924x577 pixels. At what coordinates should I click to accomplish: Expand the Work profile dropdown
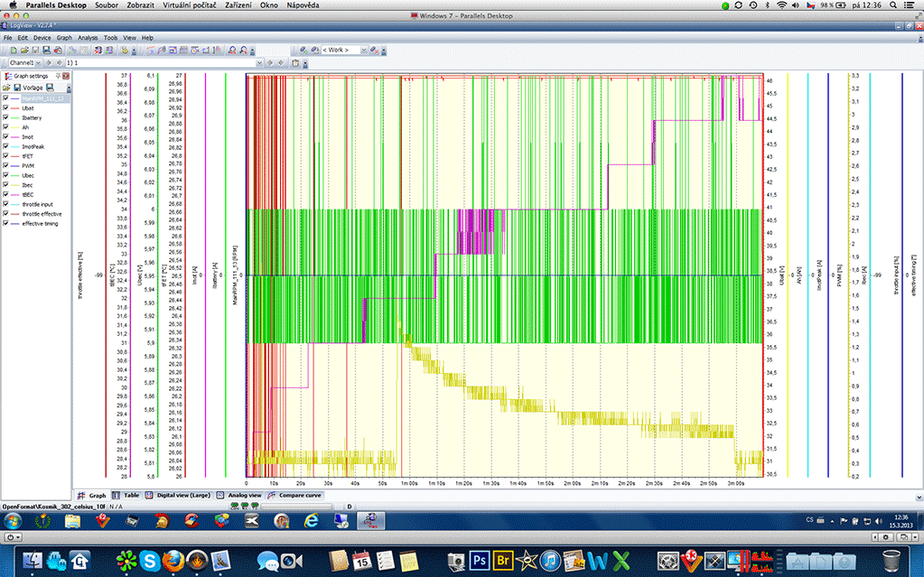[364, 51]
